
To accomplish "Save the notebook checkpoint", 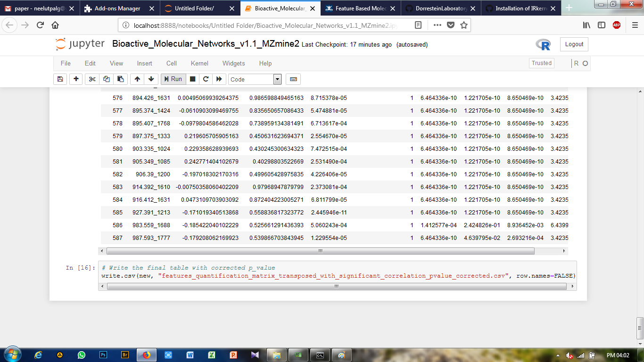I will click(60, 79).
